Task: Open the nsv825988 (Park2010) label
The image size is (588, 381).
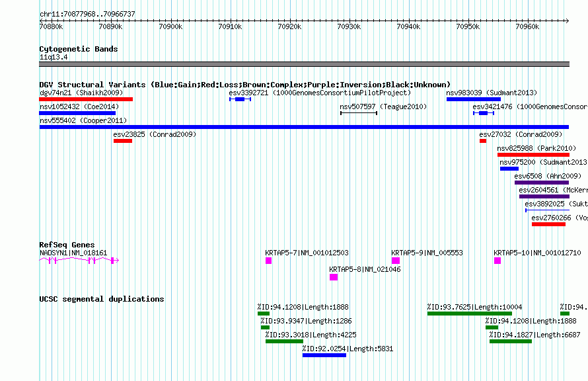Action: pos(536,148)
